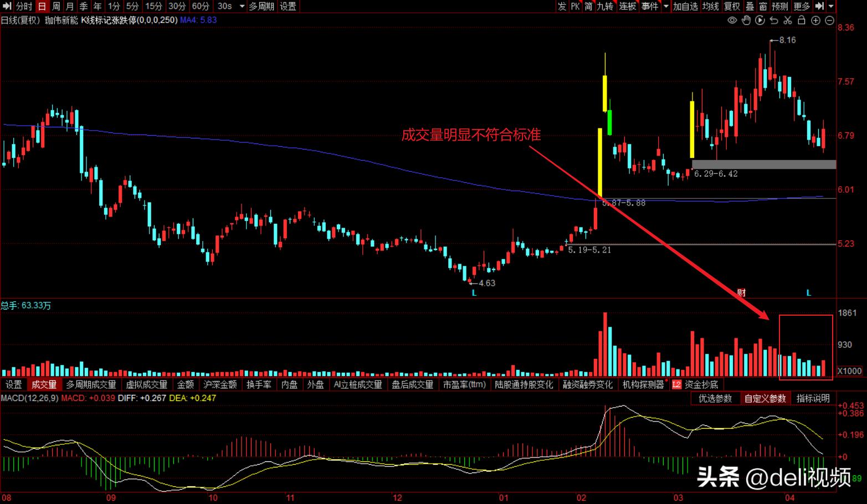Toggle the 预测 prediction button
Image resolution: width=867 pixels, height=504 pixels.
click(780, 6)
